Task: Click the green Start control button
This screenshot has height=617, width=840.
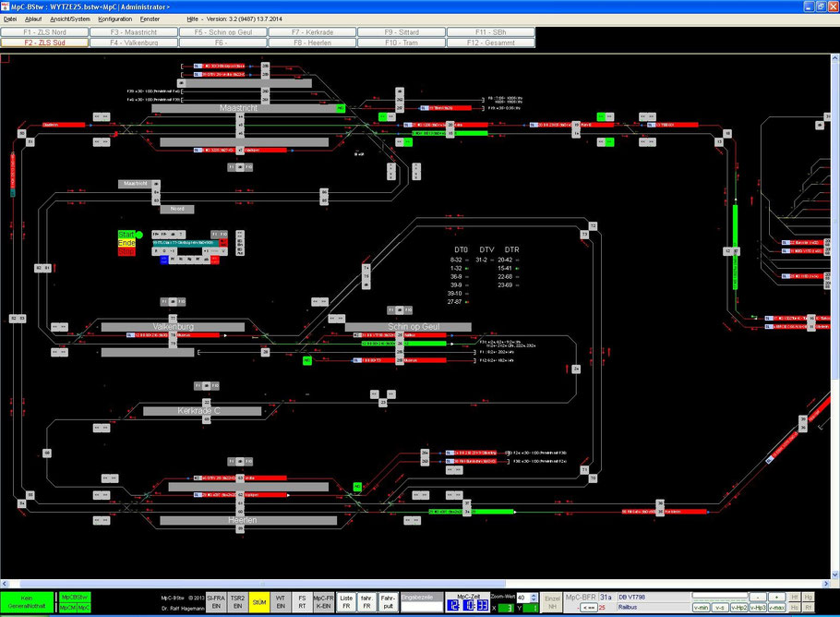Action: (x=126, y=235)
